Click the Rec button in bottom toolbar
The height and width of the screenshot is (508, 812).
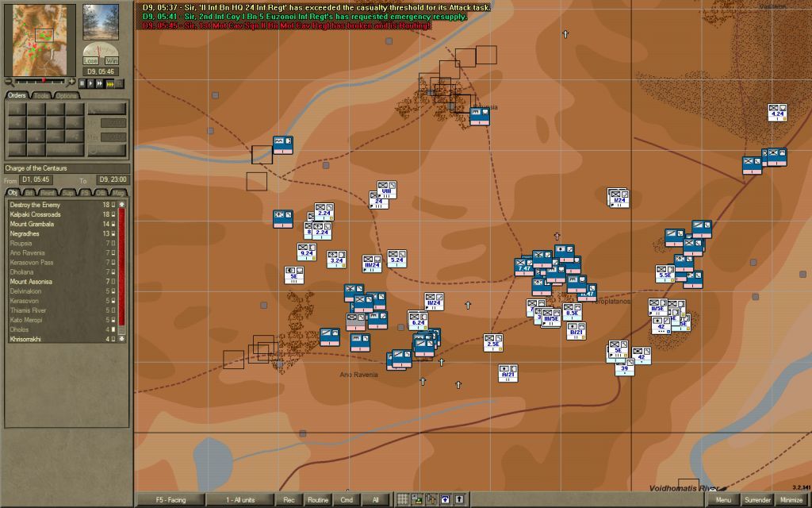click(x=289, y=500)
